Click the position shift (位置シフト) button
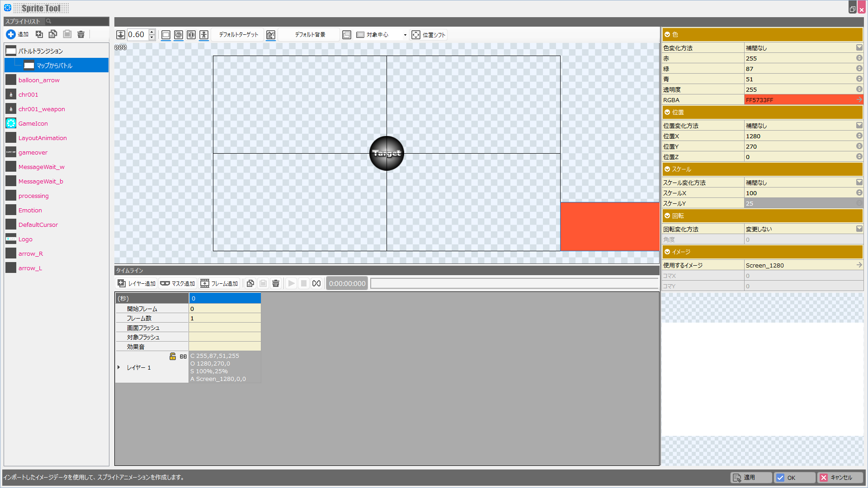Screen dimensions: 868x488 (429, 35)
